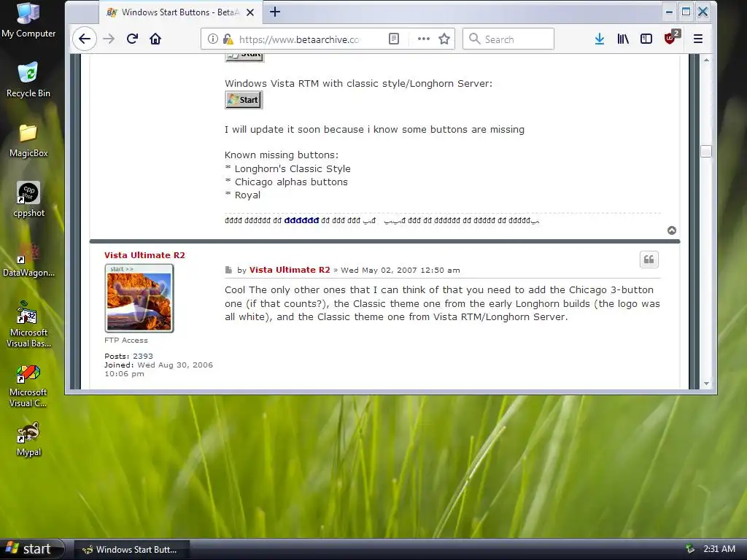Image resolution: width=747 pixels, height=560 pixels.
Task: Click the page scrollbar down arrow
Action: (x=706, y=384)
